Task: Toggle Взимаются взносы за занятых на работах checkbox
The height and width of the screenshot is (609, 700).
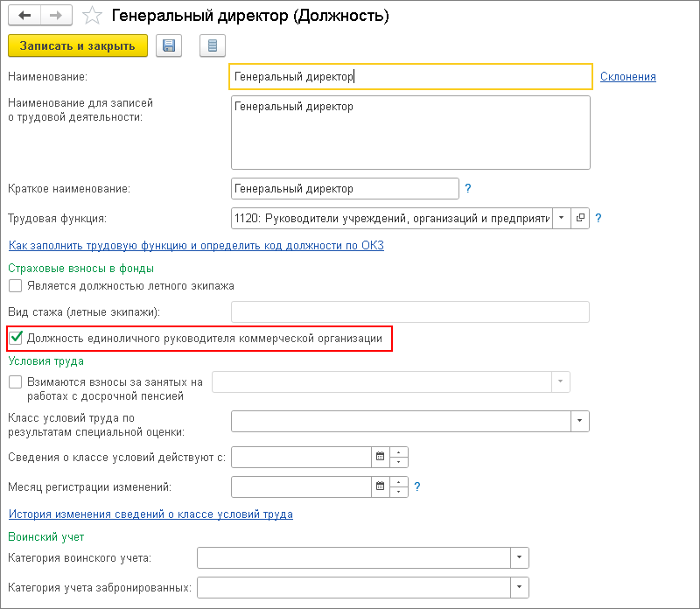Action: coord(15,381)
